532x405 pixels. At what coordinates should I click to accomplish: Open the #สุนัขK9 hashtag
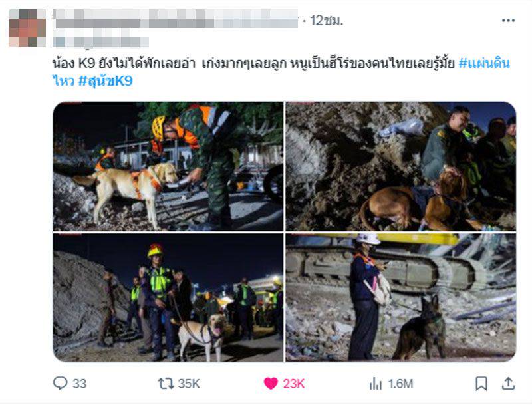[105, 81]
